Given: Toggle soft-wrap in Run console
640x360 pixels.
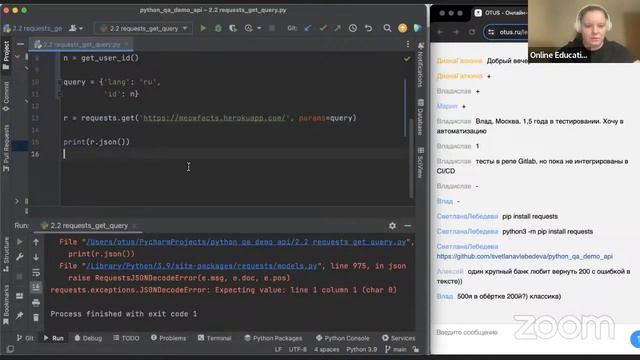Looking at the screenshot, I should (x=36, y=272).
